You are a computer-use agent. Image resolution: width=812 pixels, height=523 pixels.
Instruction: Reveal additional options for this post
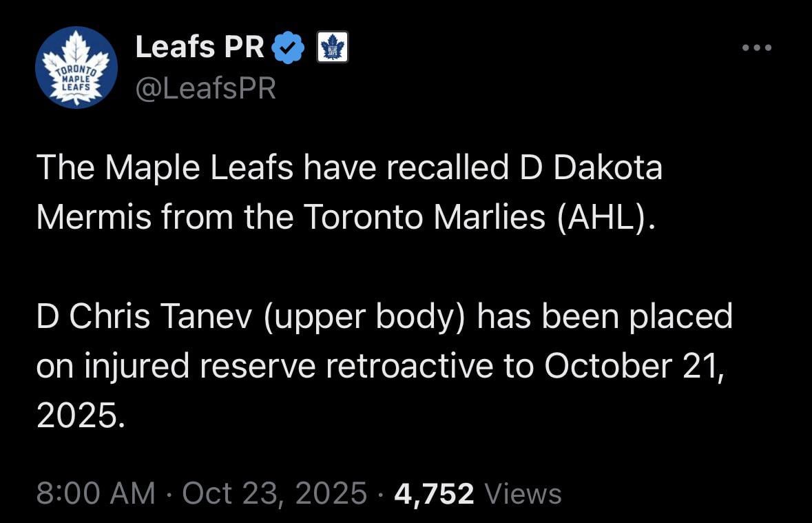[x=756, y=47]
